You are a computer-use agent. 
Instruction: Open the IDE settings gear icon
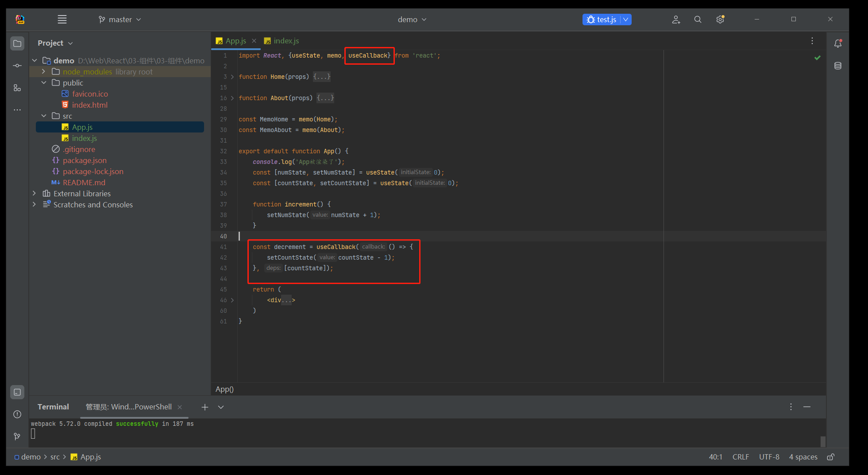pyautogui.click(x=720, y=19)
